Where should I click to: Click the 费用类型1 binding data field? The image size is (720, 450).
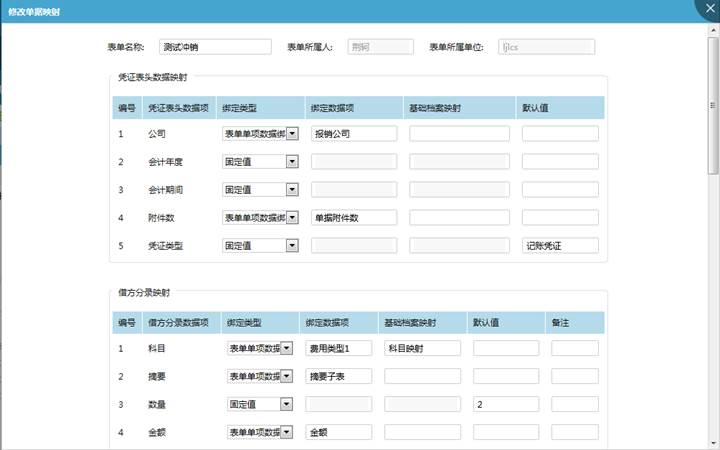338,349
